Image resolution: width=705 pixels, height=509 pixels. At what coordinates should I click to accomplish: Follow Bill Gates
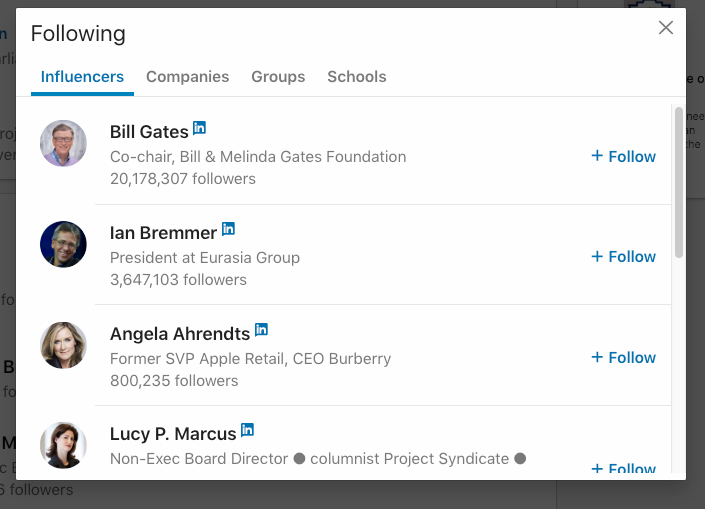tap(623, 156)
